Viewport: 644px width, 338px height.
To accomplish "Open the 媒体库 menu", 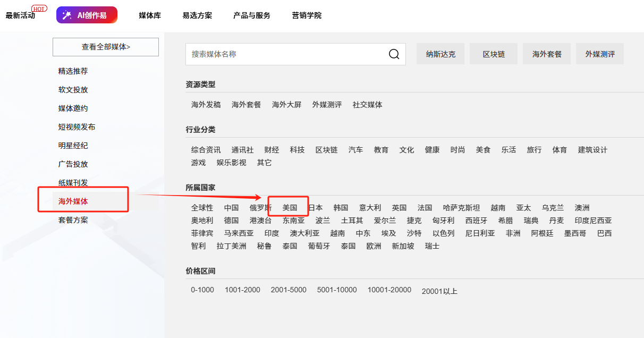I will point(150,15).
